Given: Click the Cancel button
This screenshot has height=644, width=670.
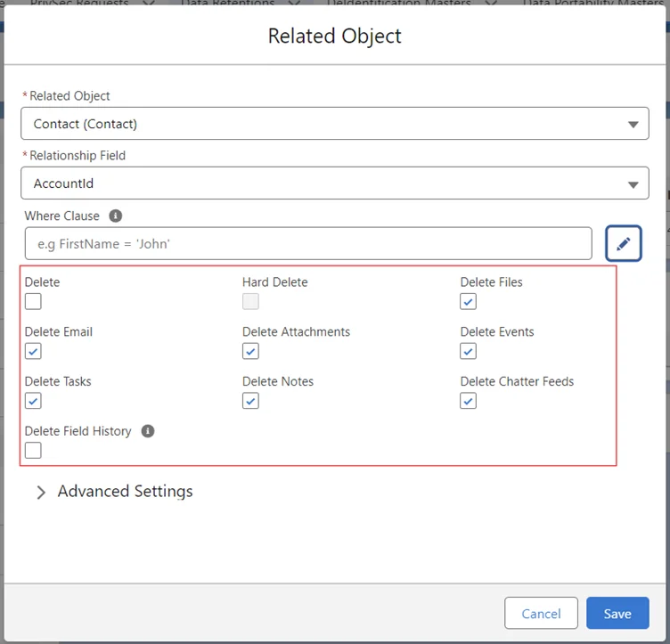Looking at the screenshot, I should point(541,614).
